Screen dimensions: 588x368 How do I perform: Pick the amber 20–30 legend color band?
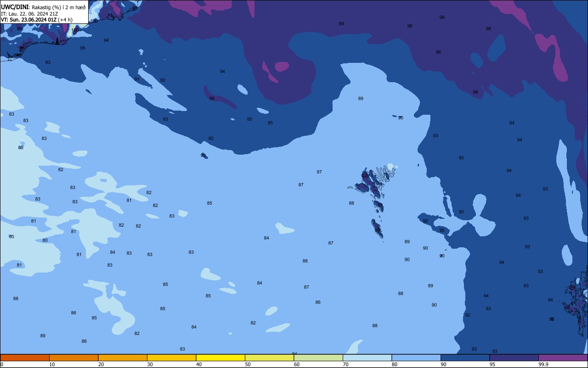123,357
